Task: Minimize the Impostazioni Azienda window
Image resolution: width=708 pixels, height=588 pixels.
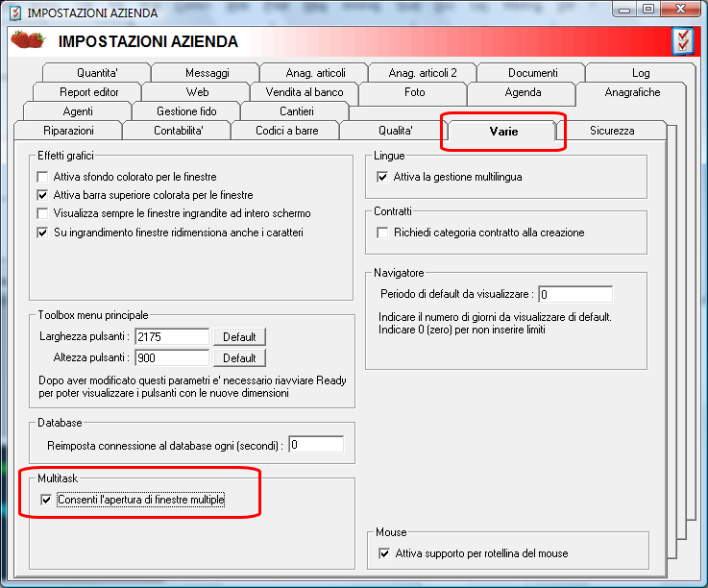Action: [624, 10]
